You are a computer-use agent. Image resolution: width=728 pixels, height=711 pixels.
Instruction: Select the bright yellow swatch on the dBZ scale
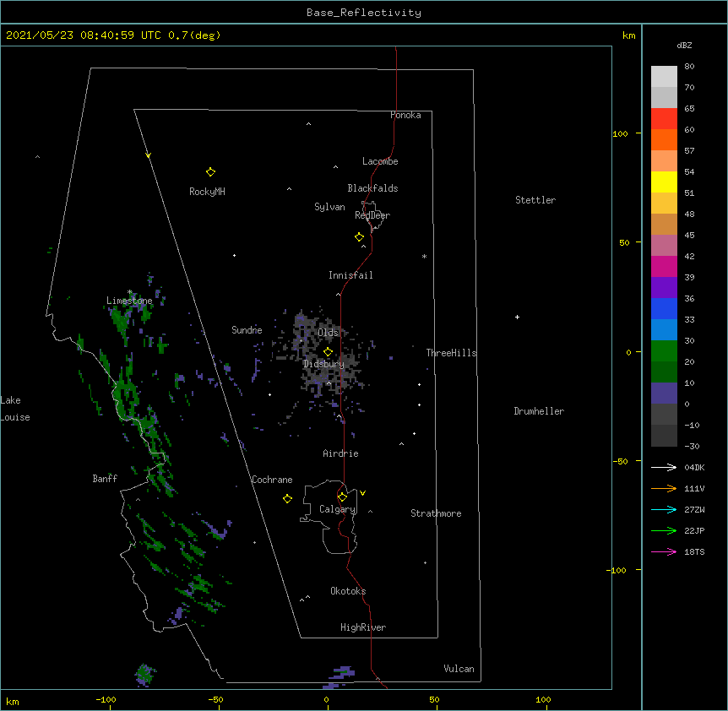point(664,182)
